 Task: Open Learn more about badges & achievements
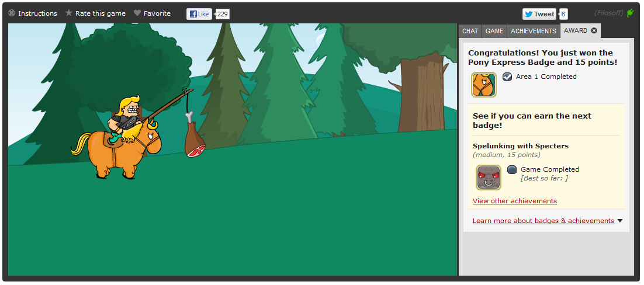(x=543, y=221)
